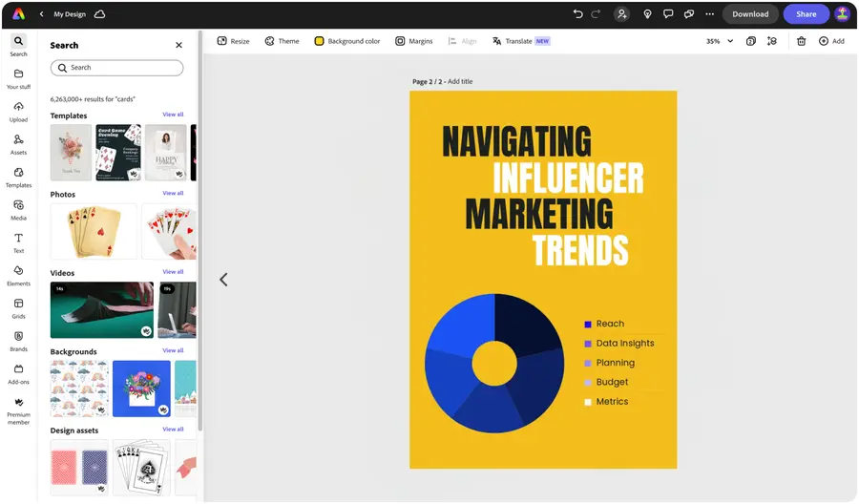Switch to the Templates sidebar tab

pos(18,177)
